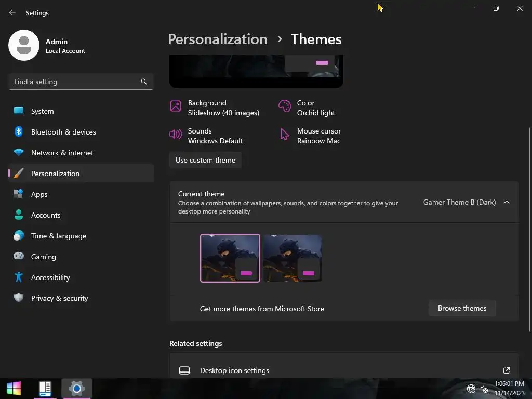Image resolution: width=532 pixels, height=399 pixels.
Task: Open Apps settings page
Action: tap(81, 194)
